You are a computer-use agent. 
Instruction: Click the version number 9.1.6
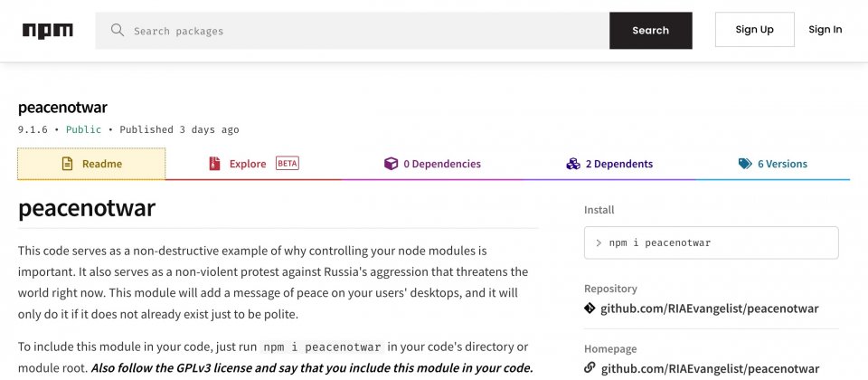click(33, 129)
